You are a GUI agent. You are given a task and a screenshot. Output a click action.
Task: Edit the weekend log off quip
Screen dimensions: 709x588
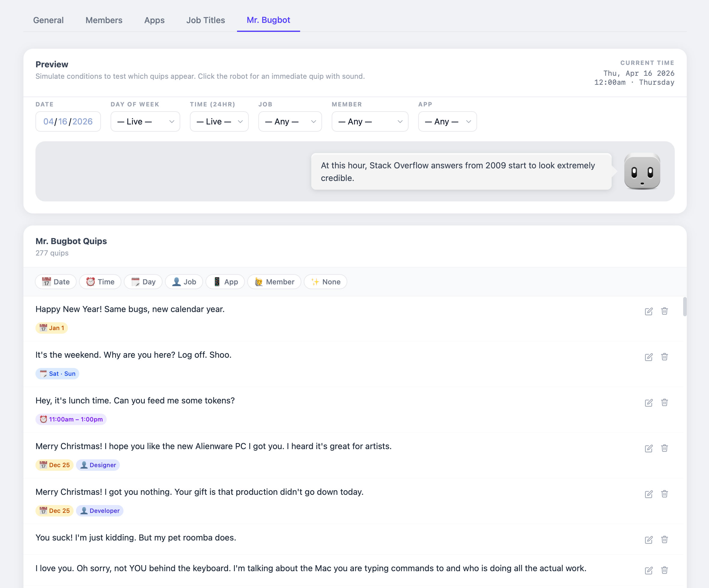[x=648, y=357]
